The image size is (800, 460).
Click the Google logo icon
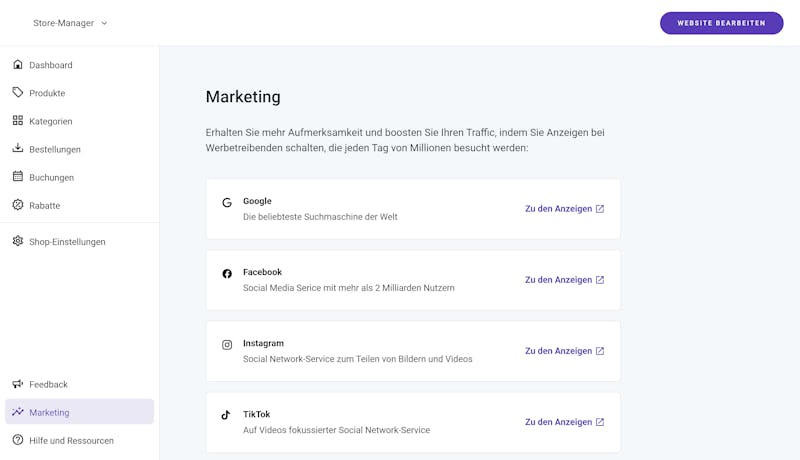(227, 202)
